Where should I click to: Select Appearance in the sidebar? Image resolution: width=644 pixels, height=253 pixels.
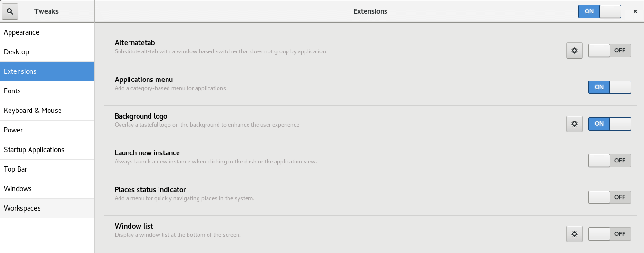47,32
